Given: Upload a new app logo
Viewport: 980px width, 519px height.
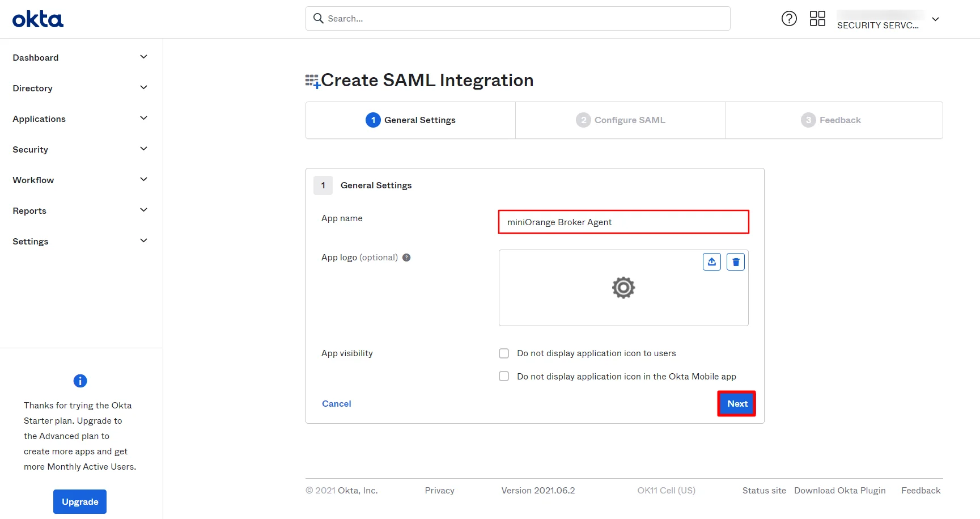Looking at the screenshot, I should click(711, 261).
